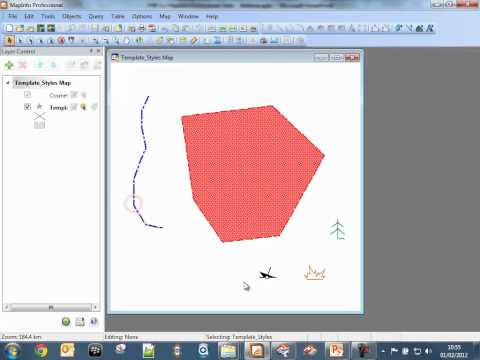Click the star style icon on Templ layer
Viewport: 480px width, 360px height.
[x=39, y=107]
